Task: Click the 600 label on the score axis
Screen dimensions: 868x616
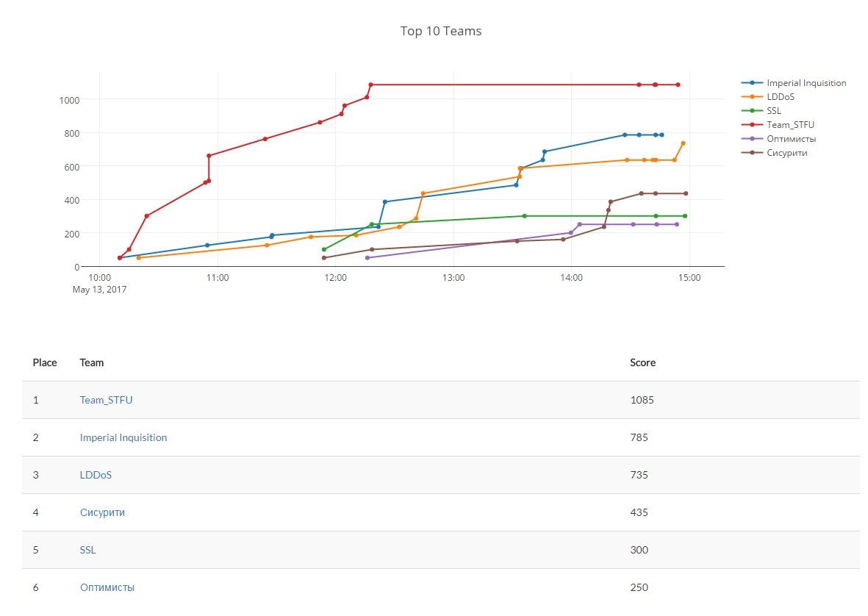Action: pos(72,167)
